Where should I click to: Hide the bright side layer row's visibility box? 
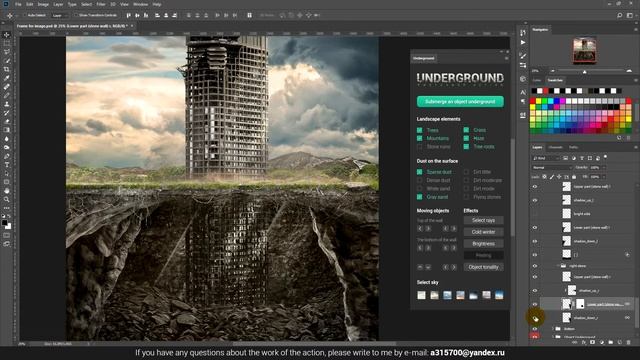tap(535, 214)
